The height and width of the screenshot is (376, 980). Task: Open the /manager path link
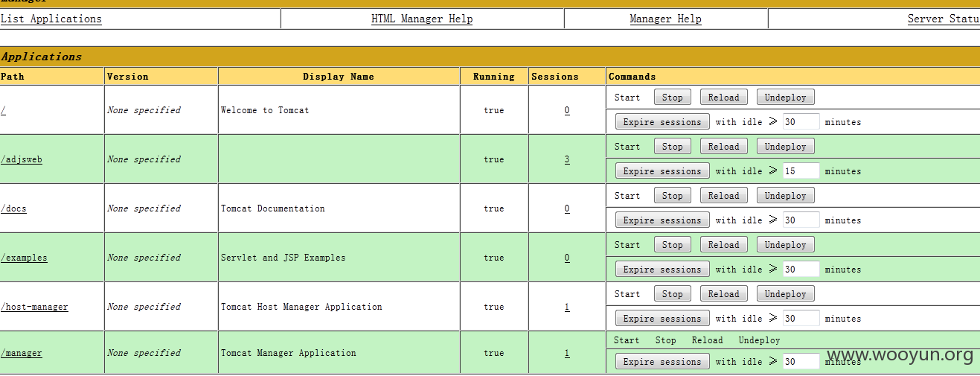[22, 353]
